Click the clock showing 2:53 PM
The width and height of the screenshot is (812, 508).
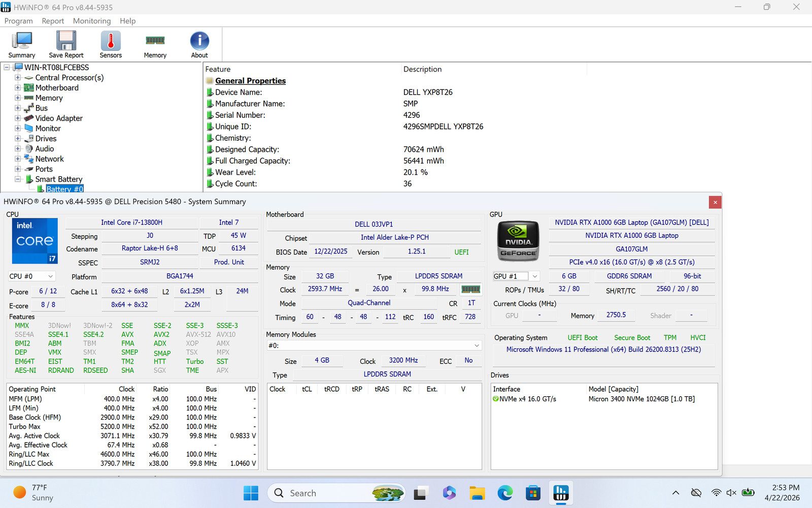pyautogui.click(x=786, y=488)
